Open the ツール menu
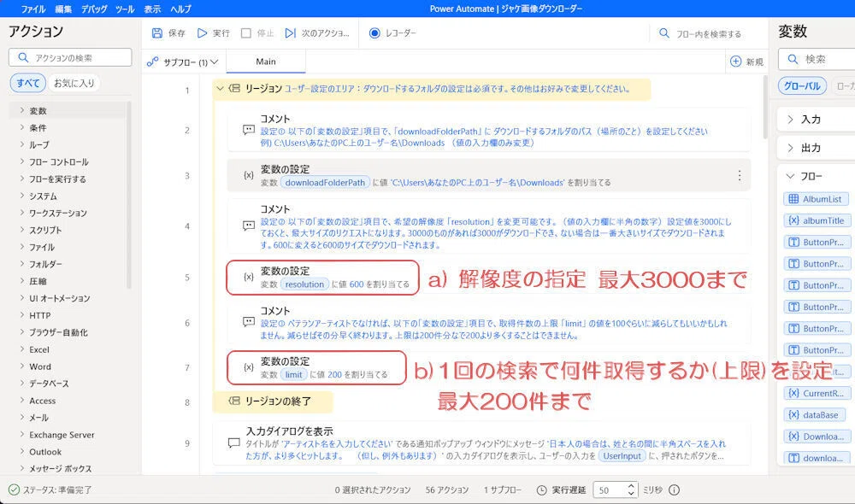 coord(125,9)
